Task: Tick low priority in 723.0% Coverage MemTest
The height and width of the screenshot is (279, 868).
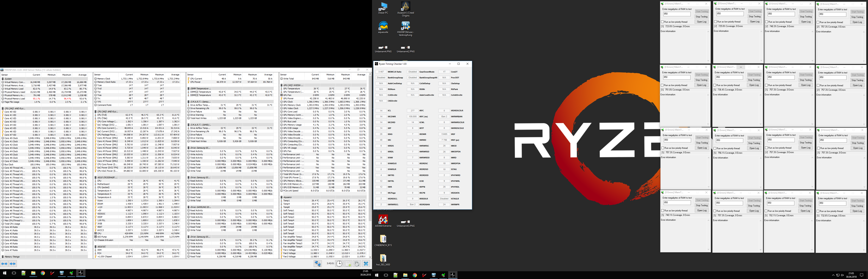Action: point(662,22)
